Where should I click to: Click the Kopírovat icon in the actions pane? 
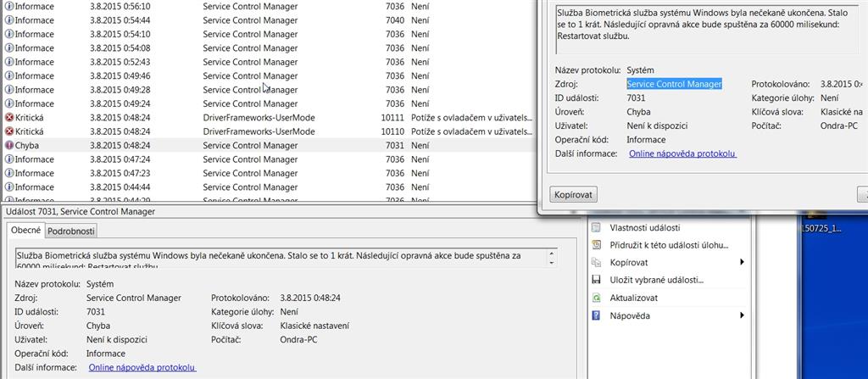[596, 263]
